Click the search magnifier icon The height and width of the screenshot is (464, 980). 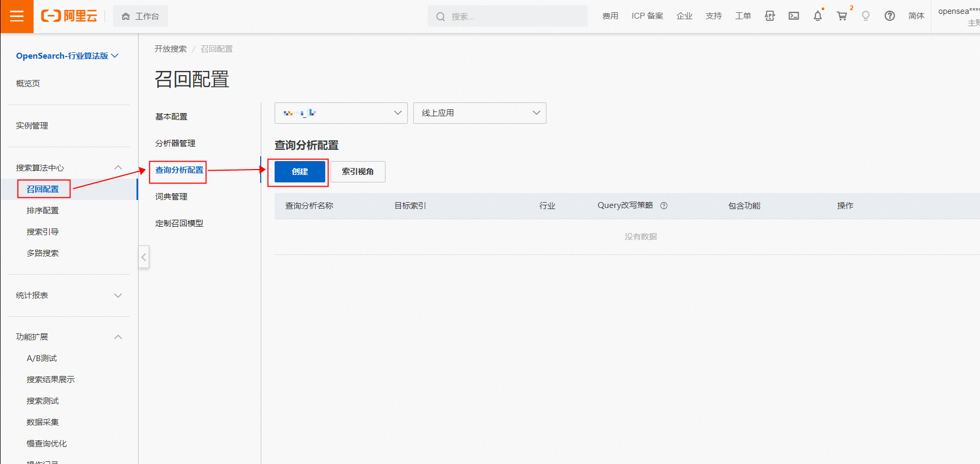(440, 17)
